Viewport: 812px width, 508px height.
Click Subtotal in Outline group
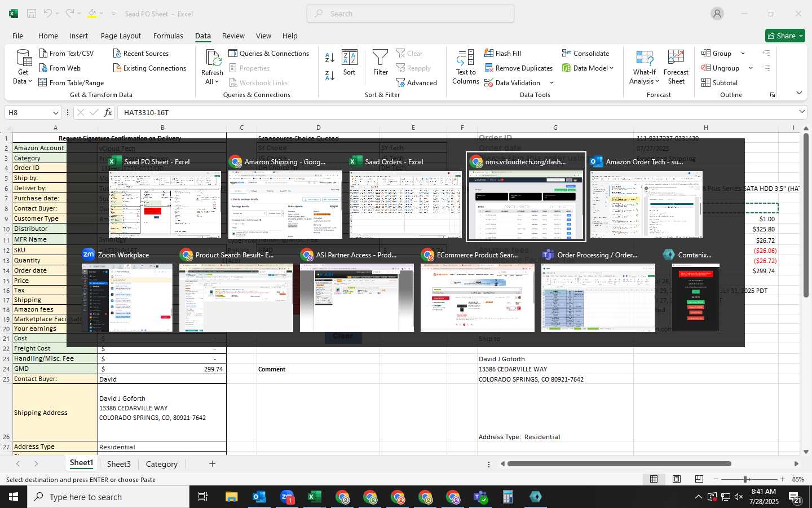click(x=720, y=83)
